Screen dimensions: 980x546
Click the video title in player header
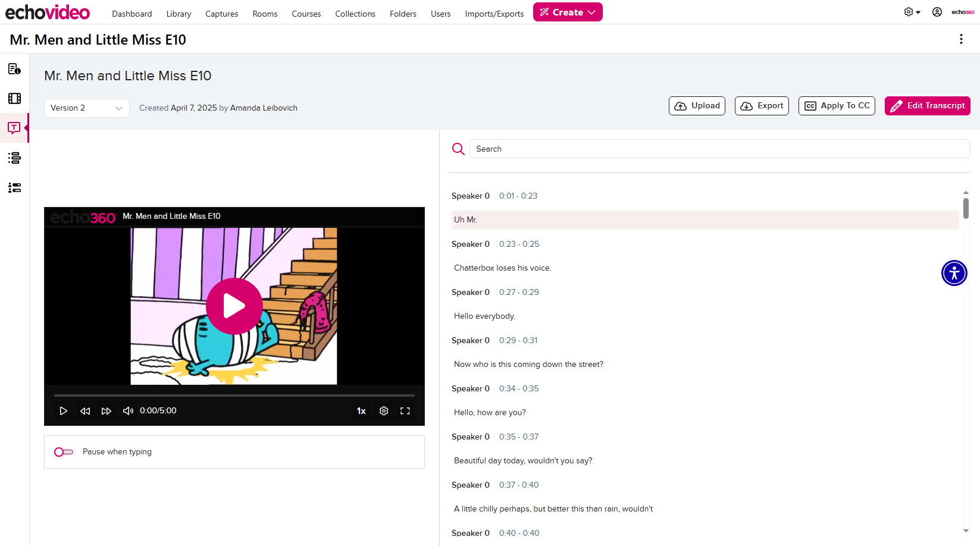click(x=171, y=216)
